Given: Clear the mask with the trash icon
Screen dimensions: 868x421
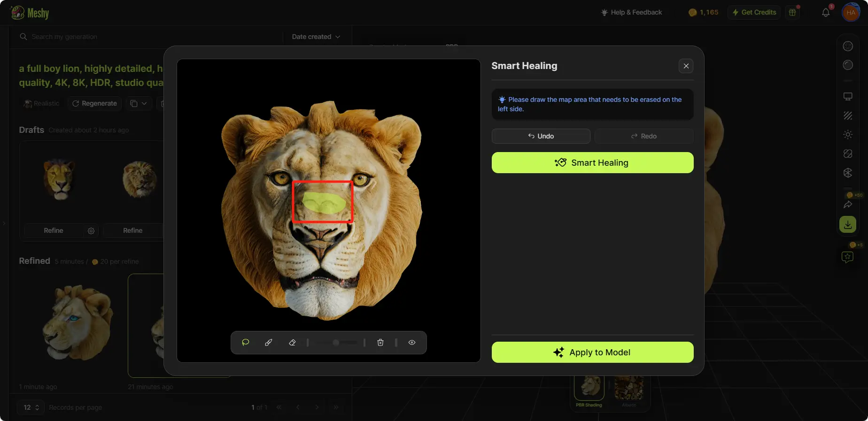Looking at the screenshot, I should tap(380, 343).
